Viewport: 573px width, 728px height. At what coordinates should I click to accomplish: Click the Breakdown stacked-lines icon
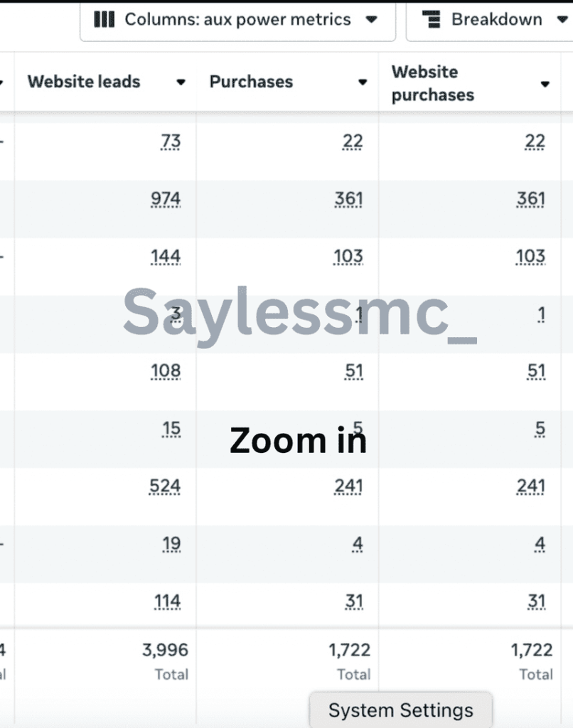[432, 19]
